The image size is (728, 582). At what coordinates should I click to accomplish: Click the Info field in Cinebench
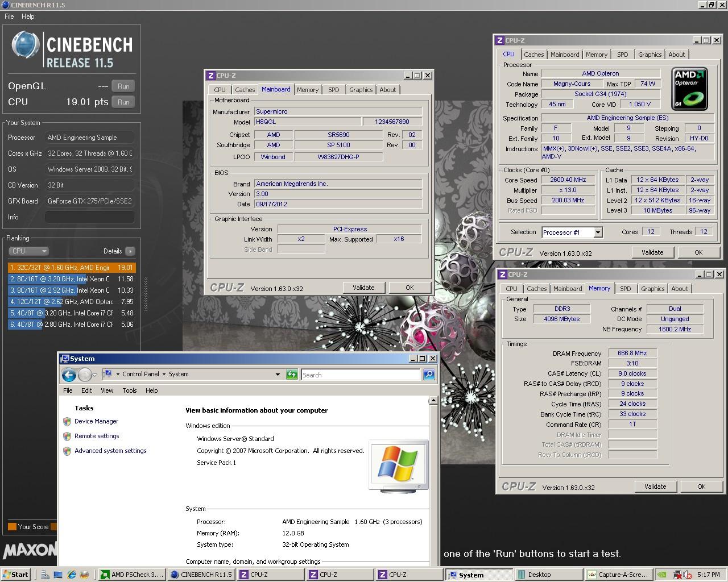(x=90, y=217)
